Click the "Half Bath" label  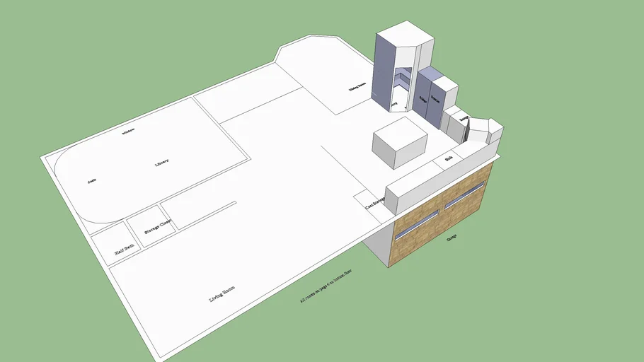125,249
